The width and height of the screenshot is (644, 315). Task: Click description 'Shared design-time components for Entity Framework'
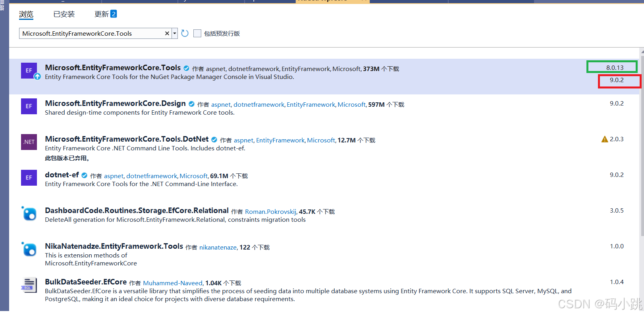pyautogui.click(x=140, y=113)
